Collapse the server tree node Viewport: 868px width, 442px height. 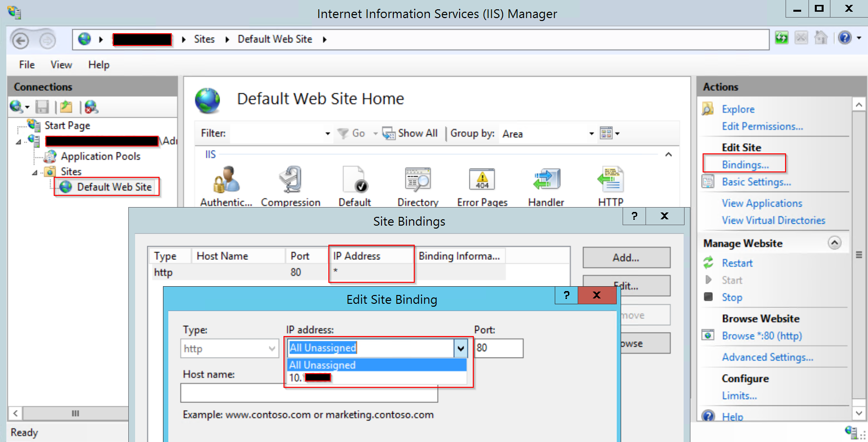tap(19, 142)
